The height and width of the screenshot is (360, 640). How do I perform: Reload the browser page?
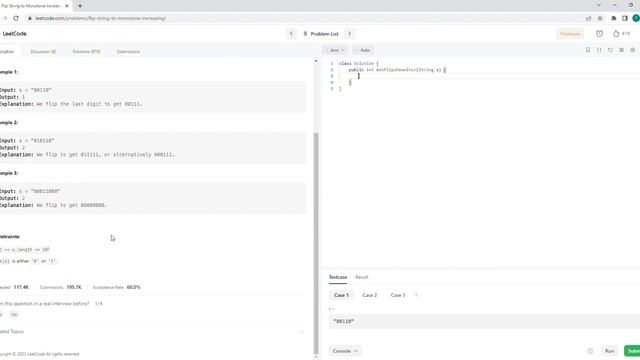pyautogui.click(x=16, y=18)
